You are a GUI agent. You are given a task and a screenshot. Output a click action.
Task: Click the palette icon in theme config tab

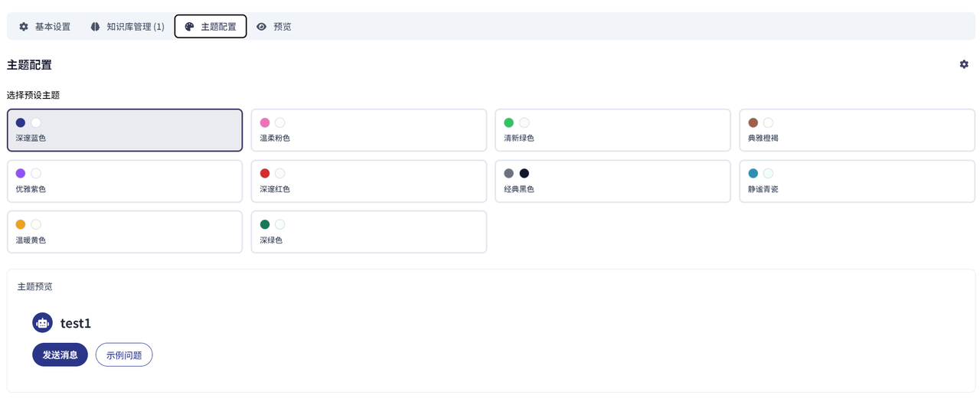point(190,27)
